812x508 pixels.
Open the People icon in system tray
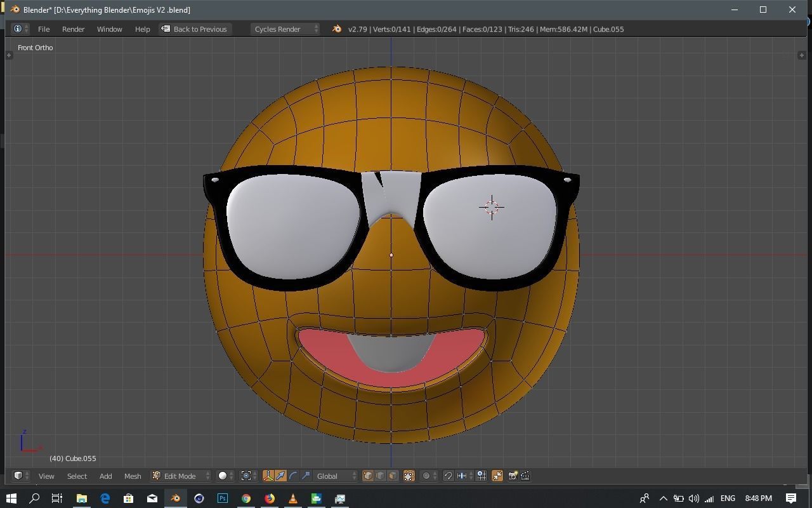[x=645, y=498]
